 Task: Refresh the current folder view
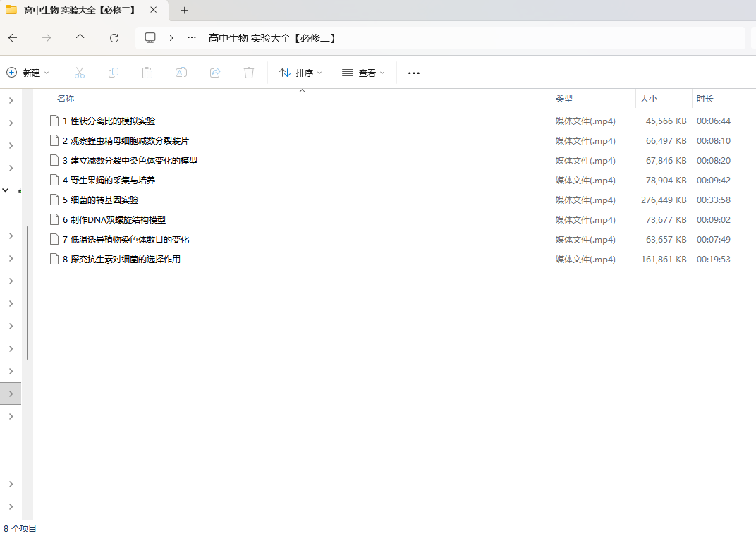pos(114,38)
